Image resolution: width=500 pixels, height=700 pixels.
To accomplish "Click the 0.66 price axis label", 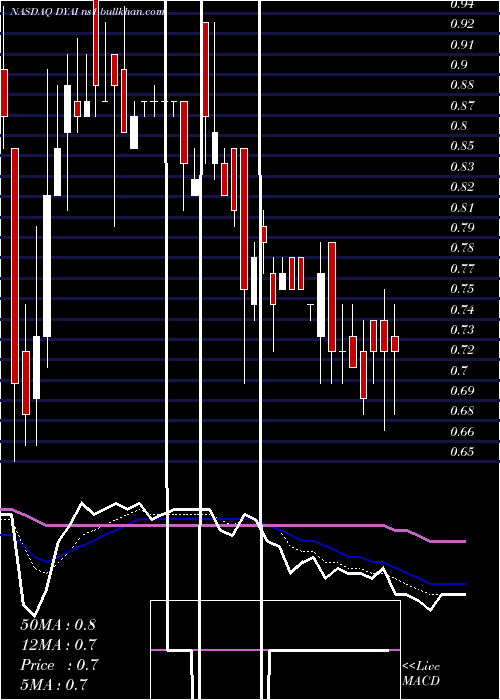I will point(462,432).
